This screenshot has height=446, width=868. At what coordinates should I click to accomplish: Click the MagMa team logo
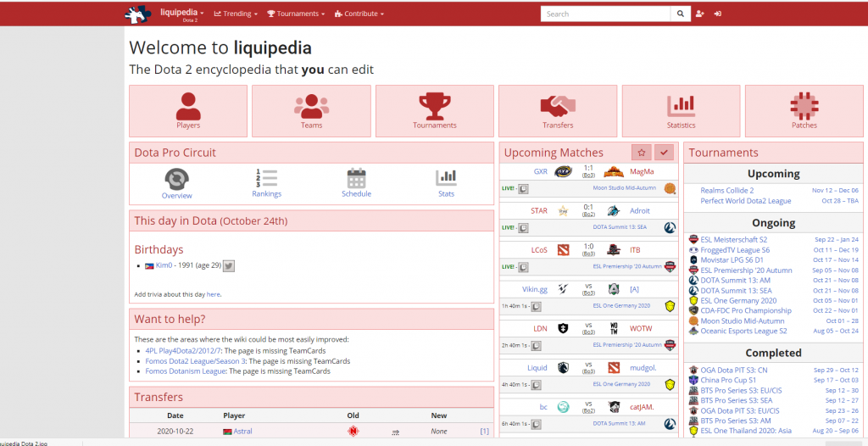coord(614,172)
